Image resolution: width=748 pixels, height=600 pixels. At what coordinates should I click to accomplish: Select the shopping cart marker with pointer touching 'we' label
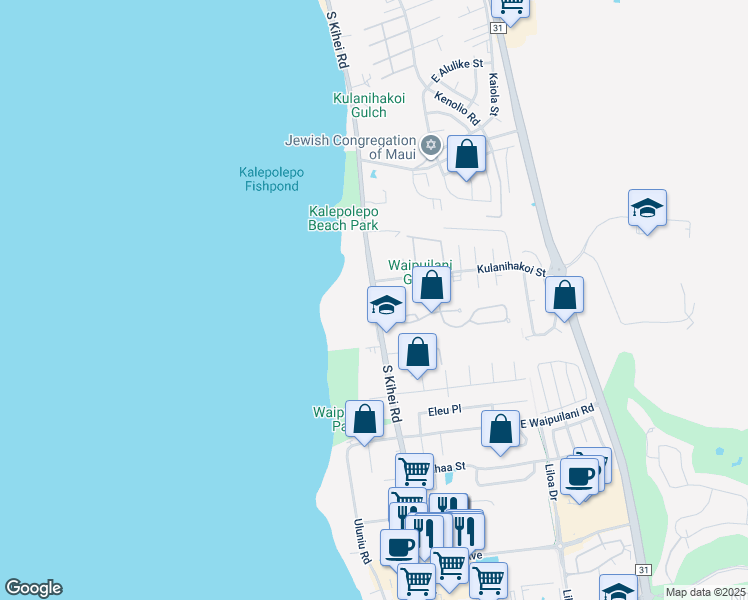point(450,568)
